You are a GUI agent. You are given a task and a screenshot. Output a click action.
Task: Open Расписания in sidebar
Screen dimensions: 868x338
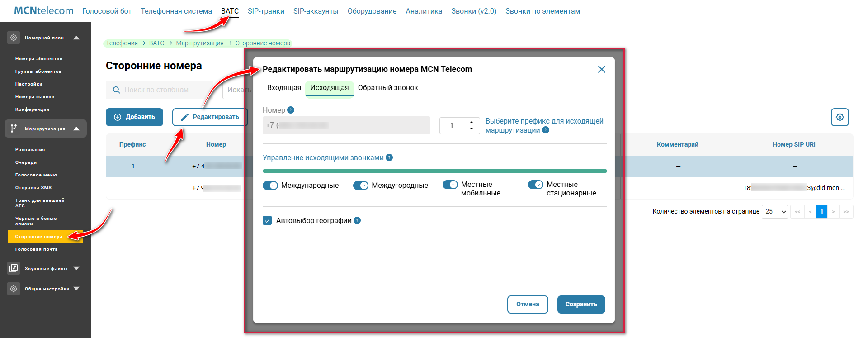tap(30, 150)
